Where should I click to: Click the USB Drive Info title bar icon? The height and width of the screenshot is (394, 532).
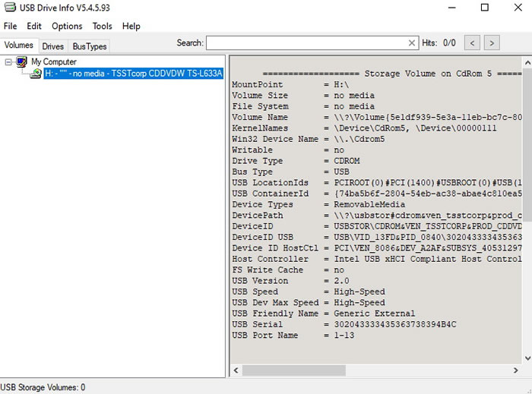click(x=8, y=8)
